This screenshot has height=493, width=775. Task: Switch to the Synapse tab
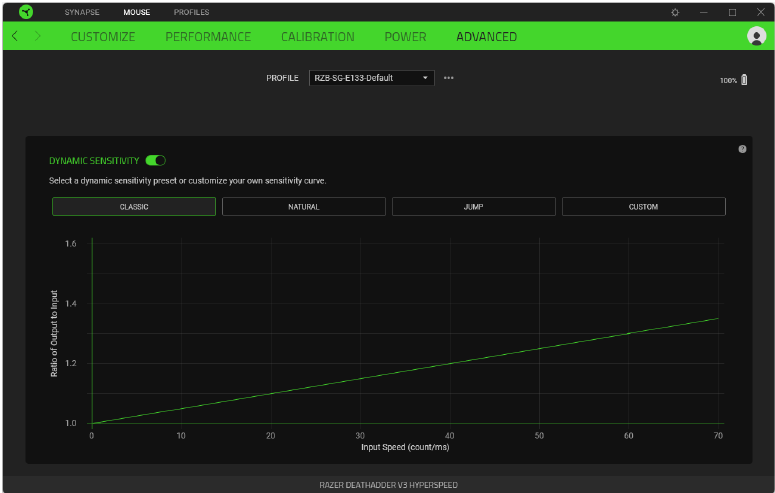pyautogui.click(x=82, y=12)
